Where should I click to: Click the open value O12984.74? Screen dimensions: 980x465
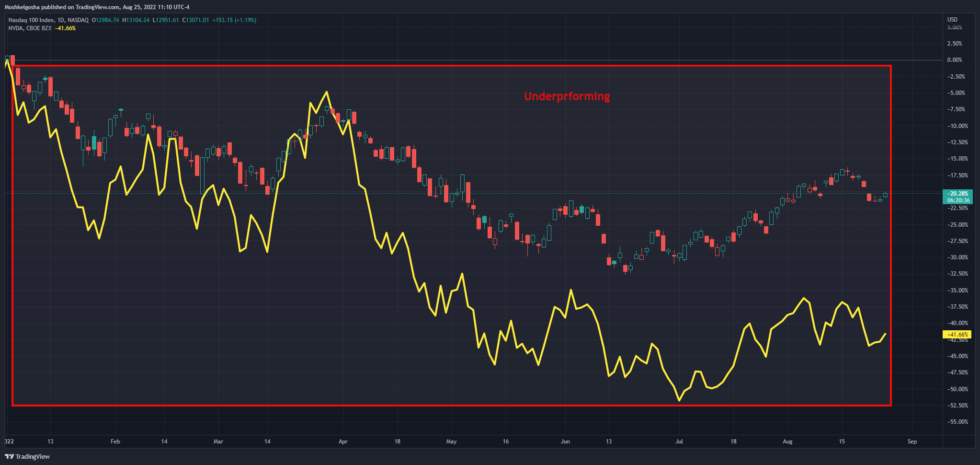(105, 20)
